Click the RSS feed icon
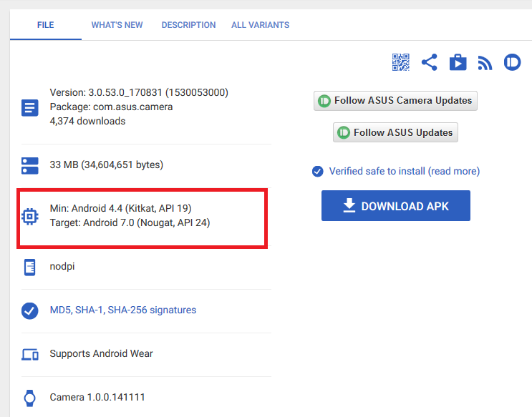 [485, 63]
